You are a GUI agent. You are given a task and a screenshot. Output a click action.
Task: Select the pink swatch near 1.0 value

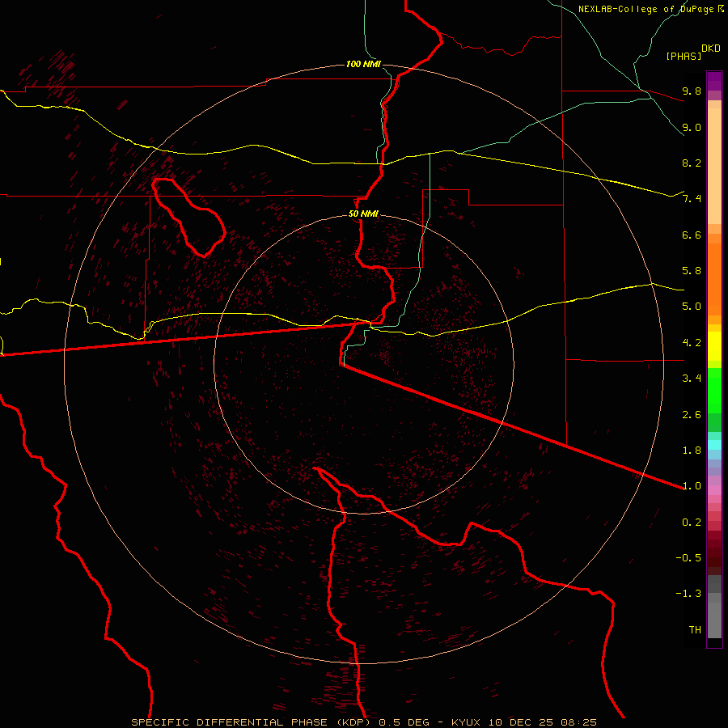pos(714,490)
